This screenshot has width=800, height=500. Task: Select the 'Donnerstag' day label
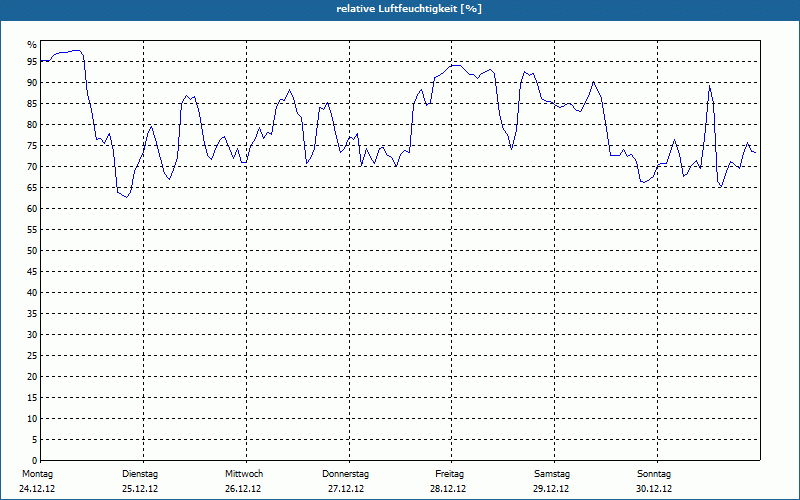[x=345, y=474]
